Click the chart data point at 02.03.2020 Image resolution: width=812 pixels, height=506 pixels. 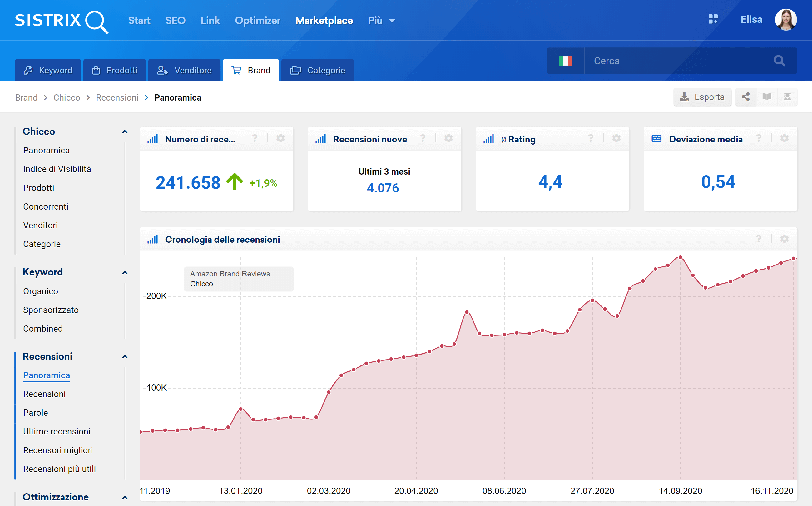(x=329, y=392)
